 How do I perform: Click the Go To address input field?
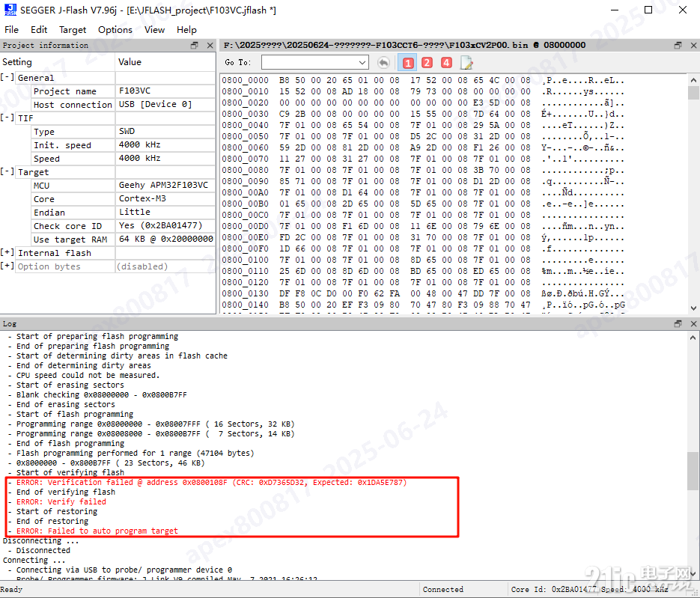[309, 62]
